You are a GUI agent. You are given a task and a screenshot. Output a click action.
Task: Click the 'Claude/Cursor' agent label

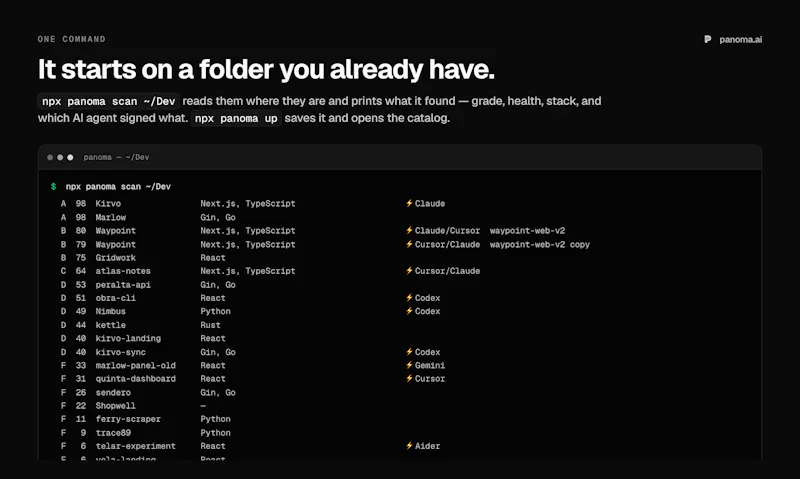click(447, 231)
